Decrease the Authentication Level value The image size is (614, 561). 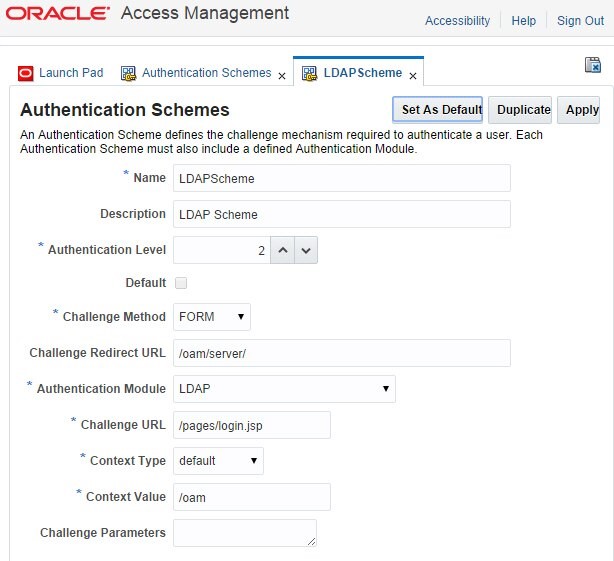tap(306, 250)
